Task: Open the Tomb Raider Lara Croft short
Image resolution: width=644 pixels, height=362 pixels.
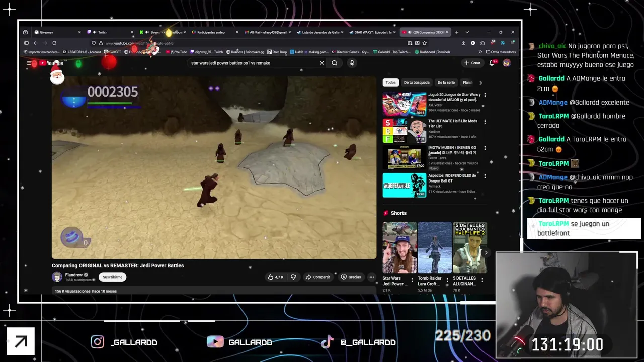Action: (x=435, y=247)
